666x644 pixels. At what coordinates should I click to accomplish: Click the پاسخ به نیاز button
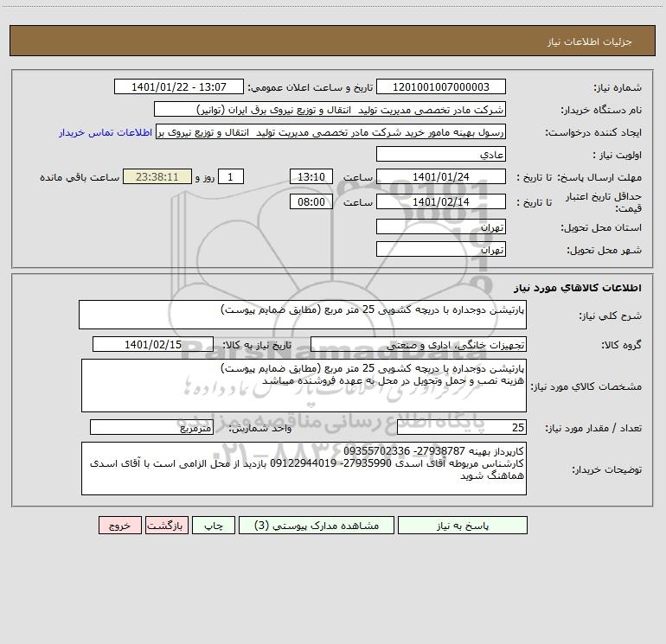(463, 525)
